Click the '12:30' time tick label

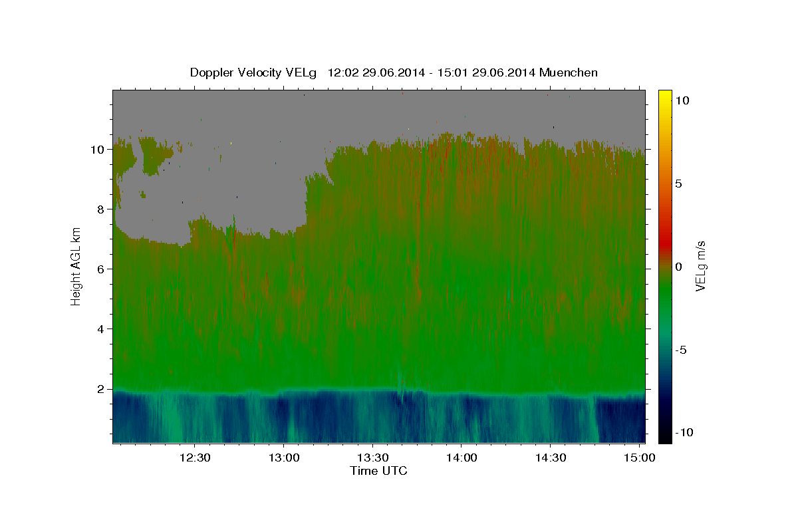click(x=195, y=458)
